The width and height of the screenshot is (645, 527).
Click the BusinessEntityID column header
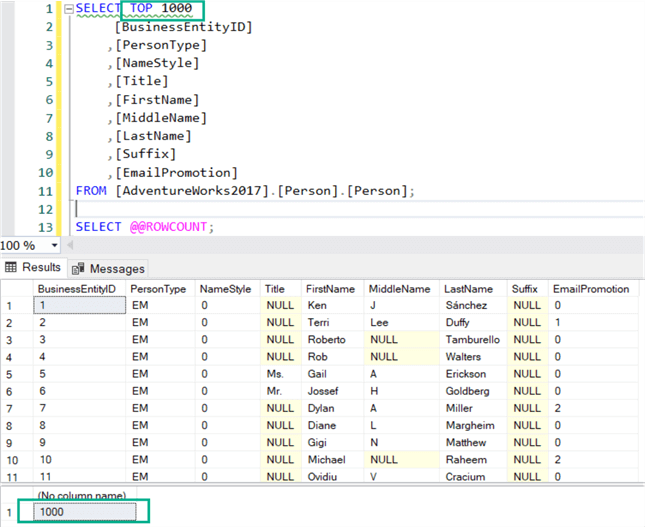79,289
